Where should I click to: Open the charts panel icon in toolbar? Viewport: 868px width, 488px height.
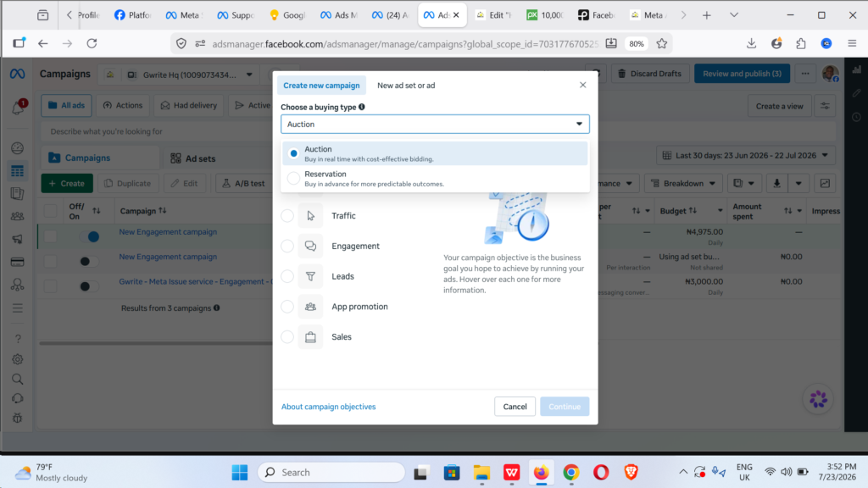coord(825,183)
